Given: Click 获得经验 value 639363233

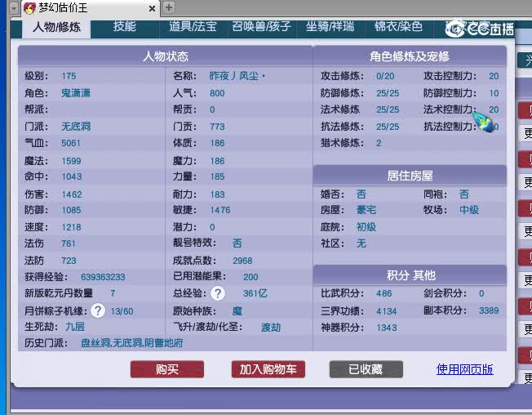Looking at the screenshot, I should (x=103, y=277).
